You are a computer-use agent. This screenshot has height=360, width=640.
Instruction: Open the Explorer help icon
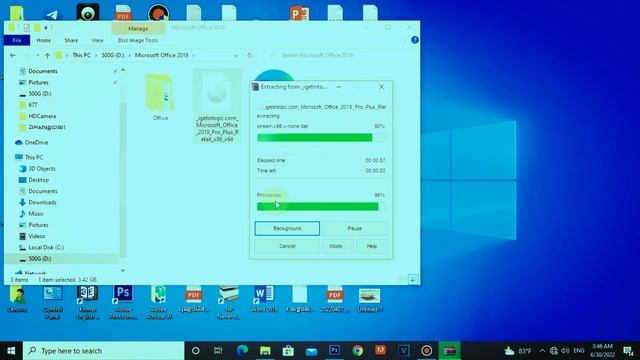point(415,40)
